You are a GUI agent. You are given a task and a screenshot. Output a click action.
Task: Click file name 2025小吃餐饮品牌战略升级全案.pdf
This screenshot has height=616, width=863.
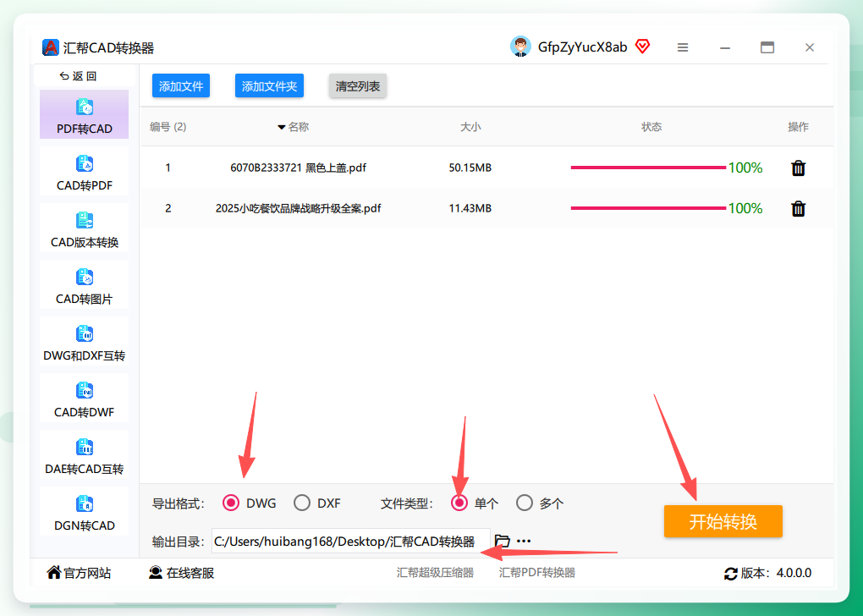298,208
